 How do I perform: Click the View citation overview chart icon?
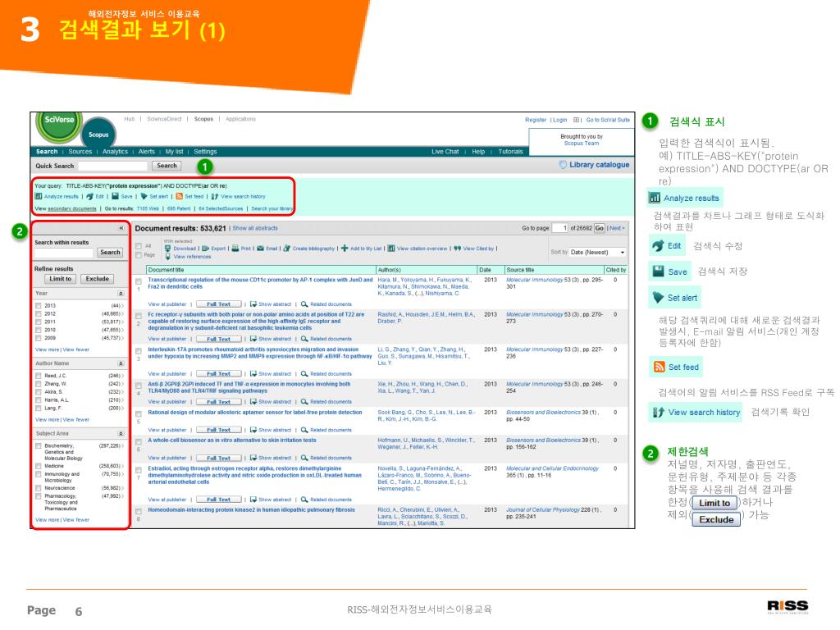click(x=391, y=249)
